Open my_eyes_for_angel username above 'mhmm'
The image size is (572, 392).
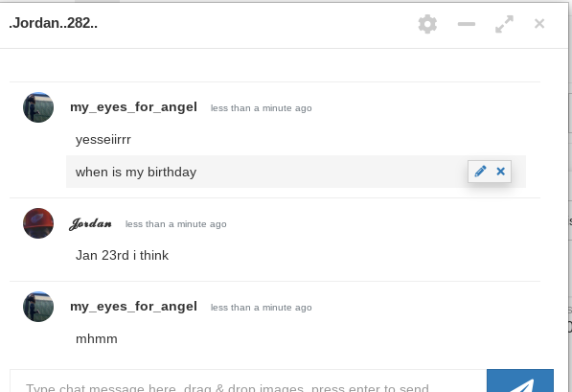(x=133, y=307)
